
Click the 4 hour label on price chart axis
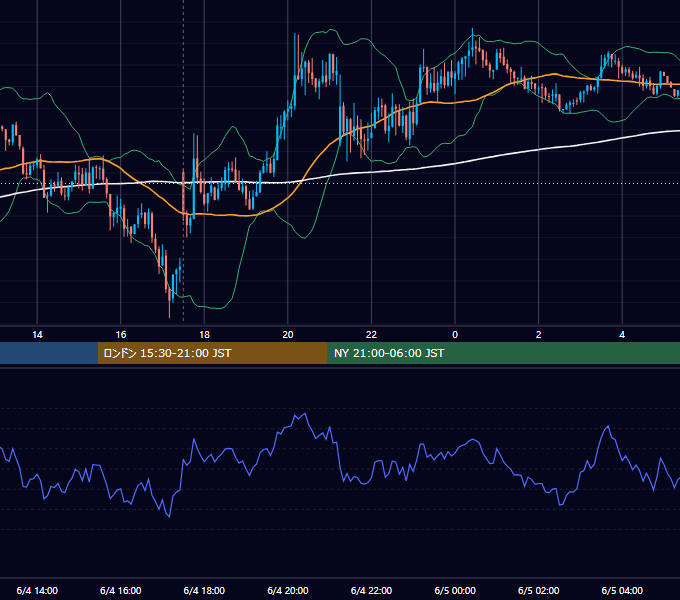coord(622,335)
